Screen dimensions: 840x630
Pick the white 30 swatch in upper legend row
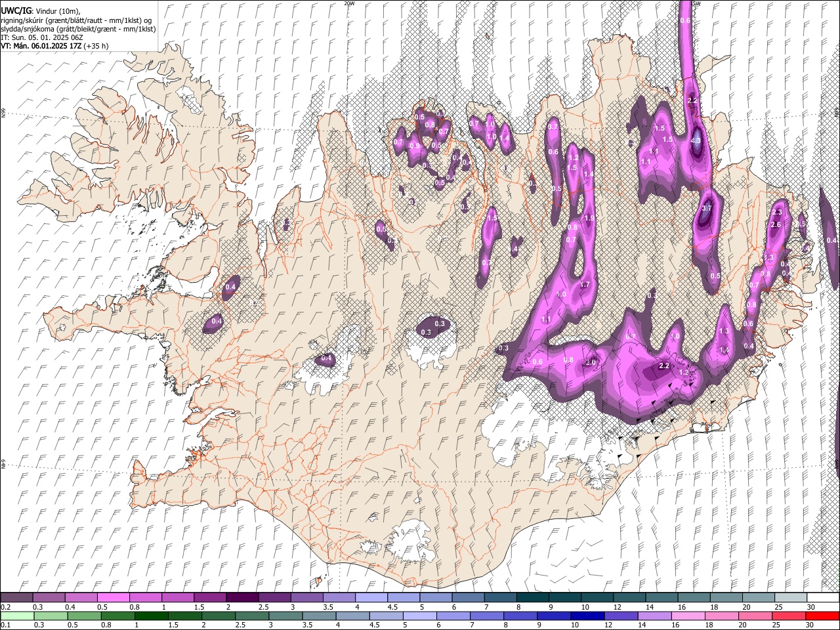pyautogui.click(x=822, y=598)
